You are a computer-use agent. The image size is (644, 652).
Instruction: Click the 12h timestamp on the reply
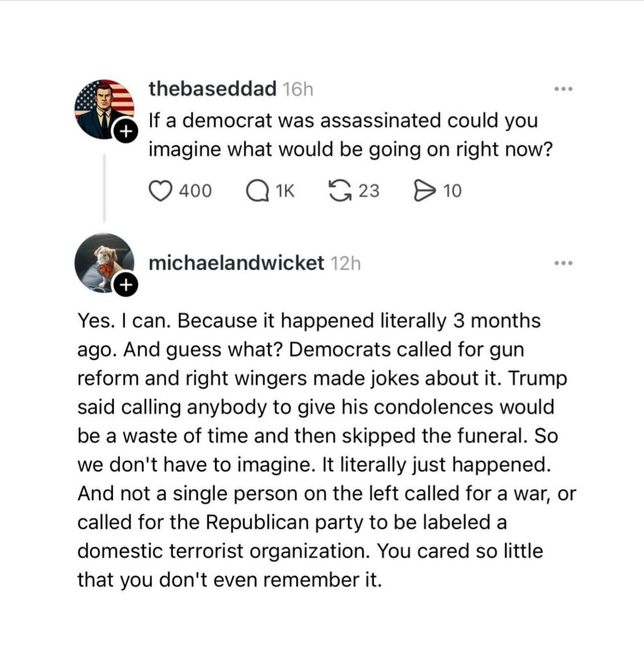(x=345, y=263)
